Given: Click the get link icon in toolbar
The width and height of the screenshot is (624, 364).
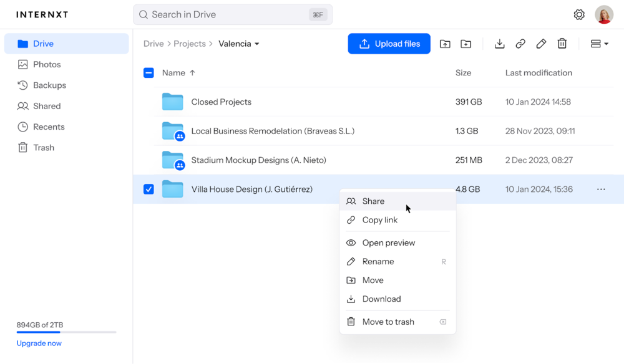Looking at the screenshot, I should click(520, 44).
